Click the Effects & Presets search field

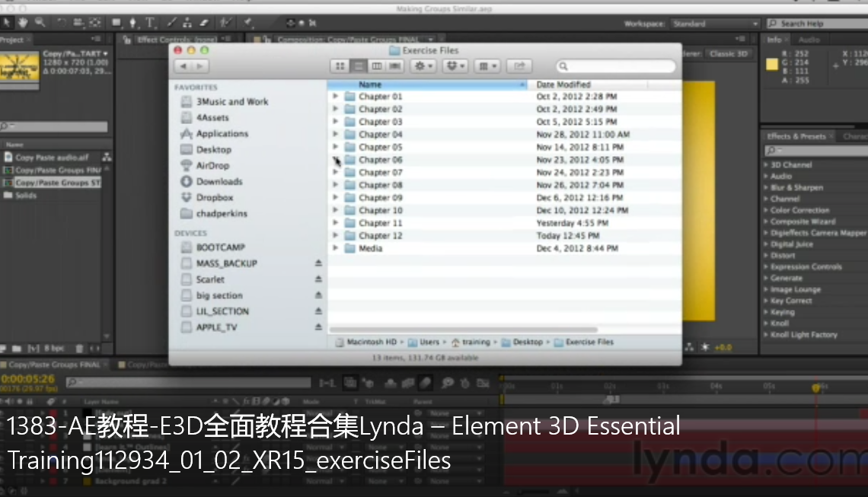tap(816, 151)
